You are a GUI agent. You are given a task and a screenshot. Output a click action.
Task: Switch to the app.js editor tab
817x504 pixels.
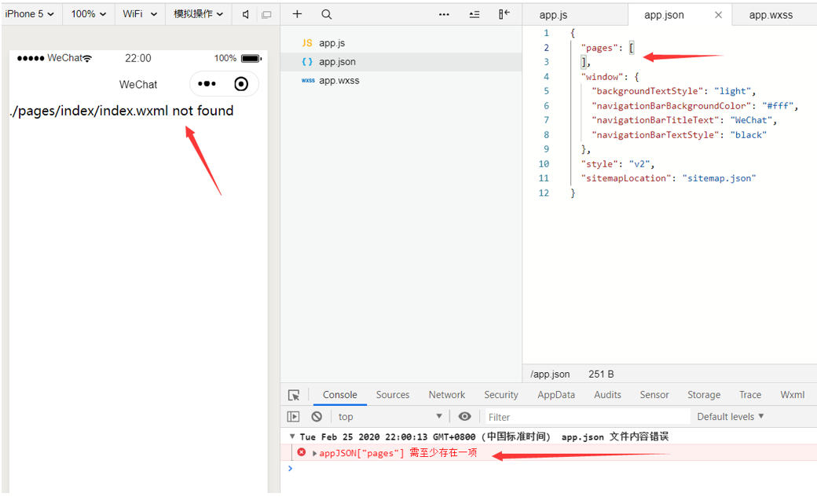553,15
